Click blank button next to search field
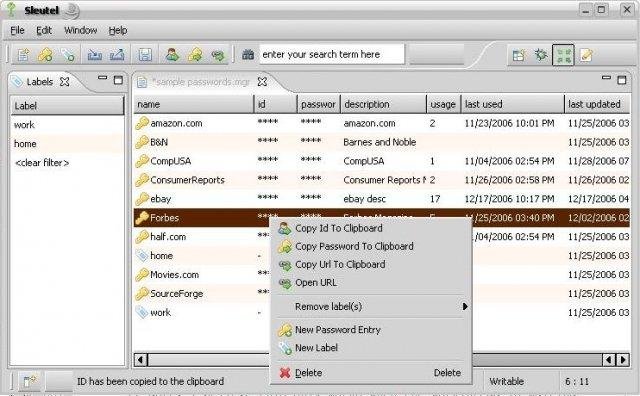The image size is (640, 396). pos(436,54)
